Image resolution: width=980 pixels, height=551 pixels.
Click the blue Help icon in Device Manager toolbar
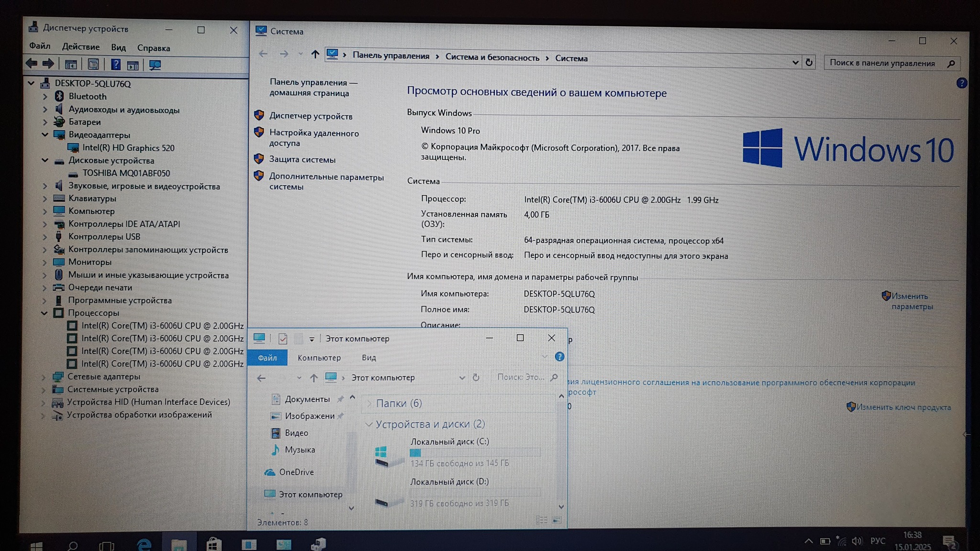115,65
